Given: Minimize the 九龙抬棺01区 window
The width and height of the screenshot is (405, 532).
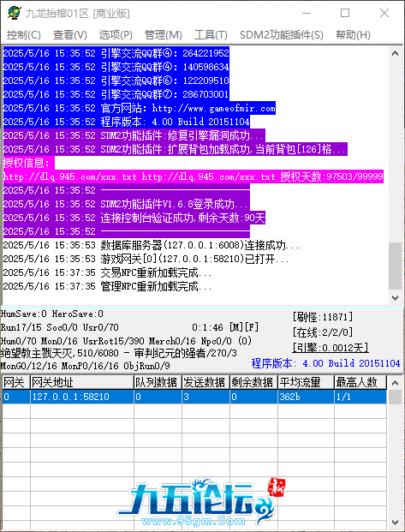Looking at the screenshot, I should tap(307, 13).
